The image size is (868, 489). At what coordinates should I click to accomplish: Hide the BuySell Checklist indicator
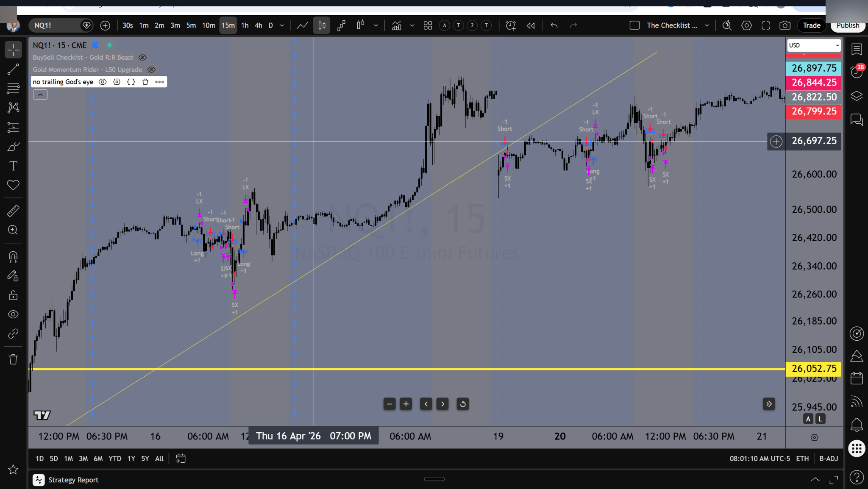click(142, 57)
